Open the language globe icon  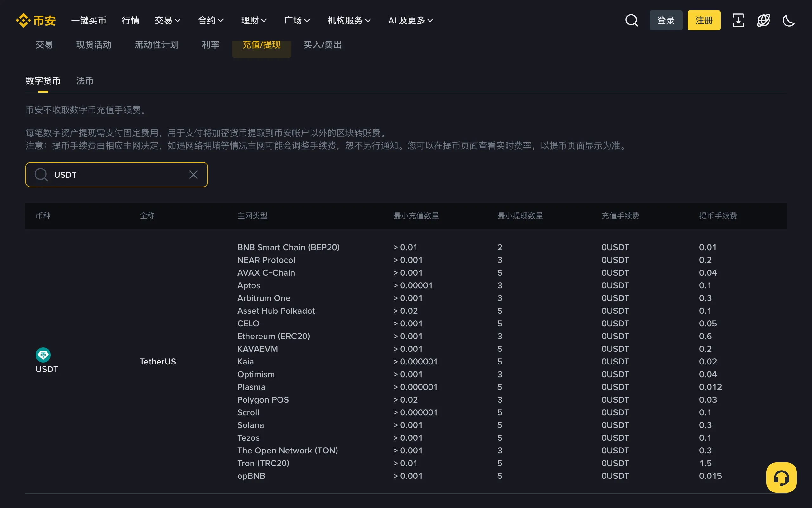point(763,21)
